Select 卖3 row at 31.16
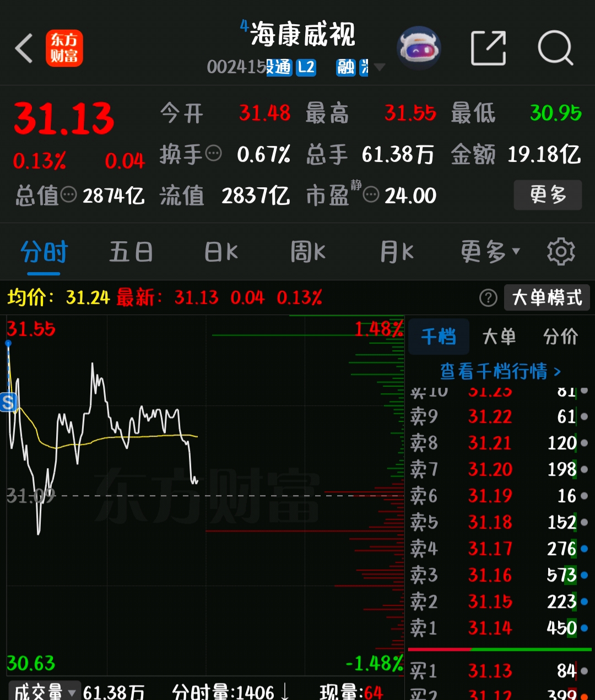595x700 pixels. pos(500,575)
